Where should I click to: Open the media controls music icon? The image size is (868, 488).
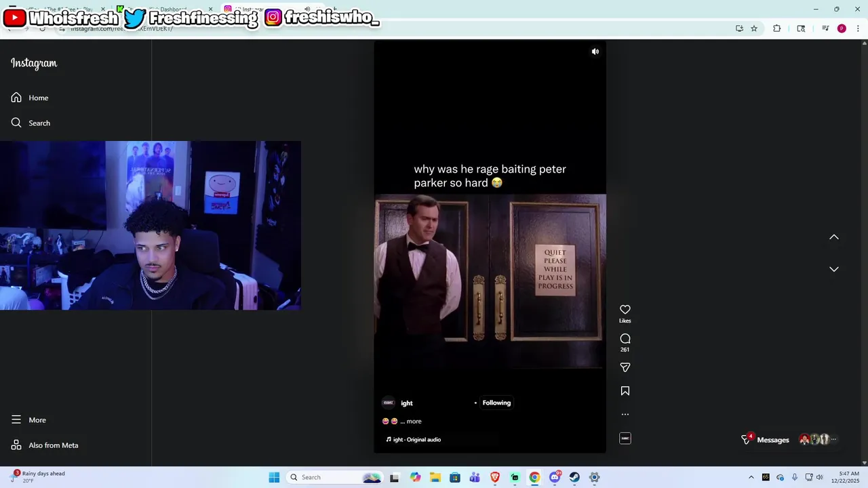pos(825,28)
